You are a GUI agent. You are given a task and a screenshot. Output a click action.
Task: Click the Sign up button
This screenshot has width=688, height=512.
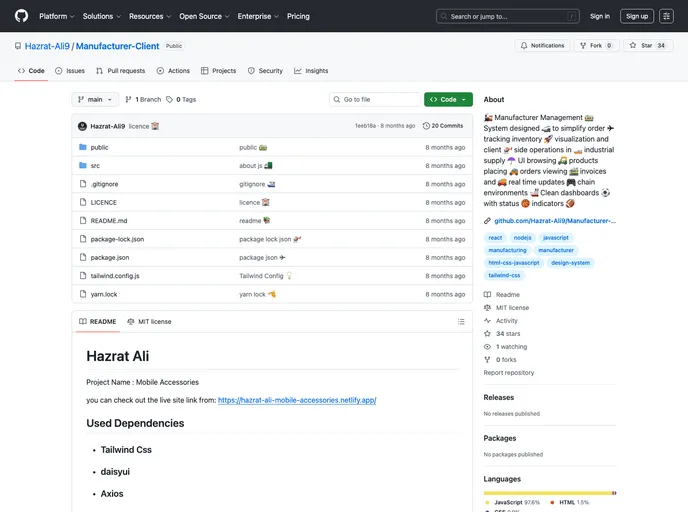(637, 16)
